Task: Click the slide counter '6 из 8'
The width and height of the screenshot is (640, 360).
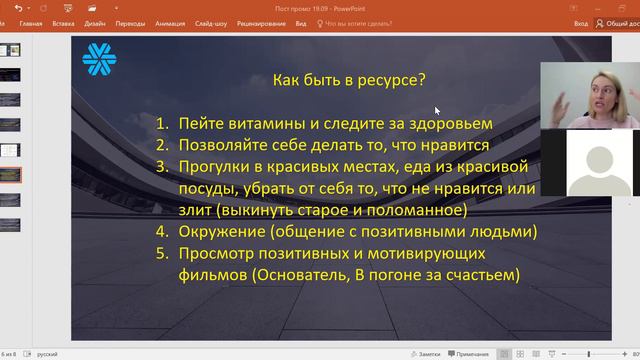Action: point(9,354)
